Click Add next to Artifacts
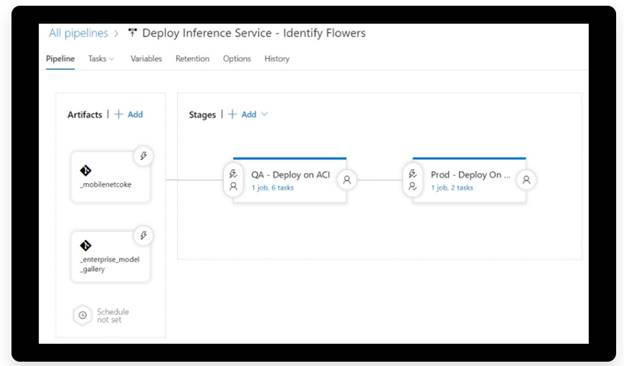The width and height of the screenshot is (624, 366). [129, 115]
